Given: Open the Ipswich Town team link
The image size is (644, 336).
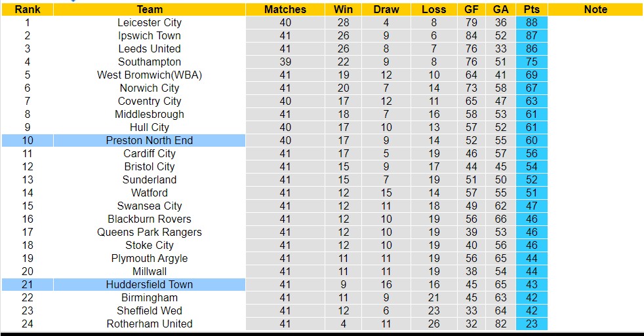Looking at the screenshot, I should [x=150, y=35].
